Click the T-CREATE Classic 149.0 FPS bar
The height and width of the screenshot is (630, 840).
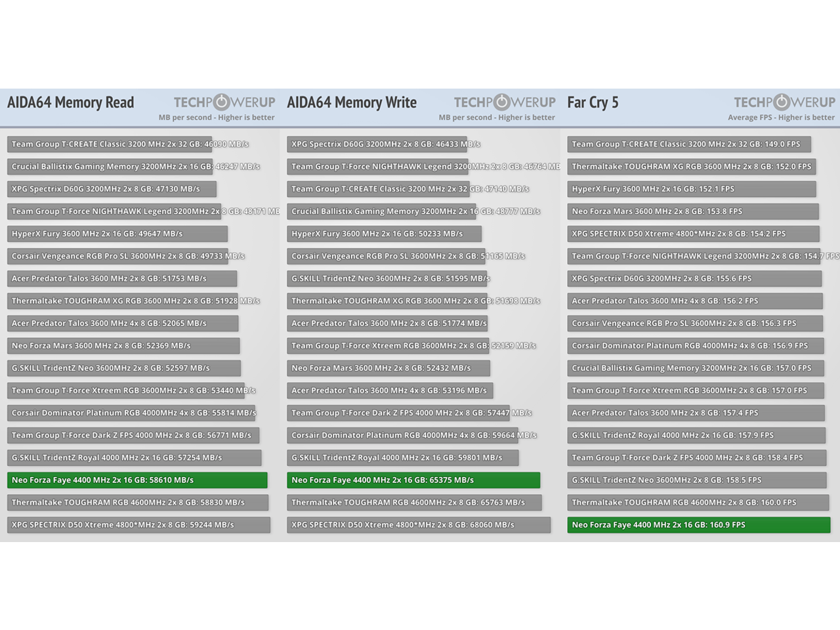[689, 144]
